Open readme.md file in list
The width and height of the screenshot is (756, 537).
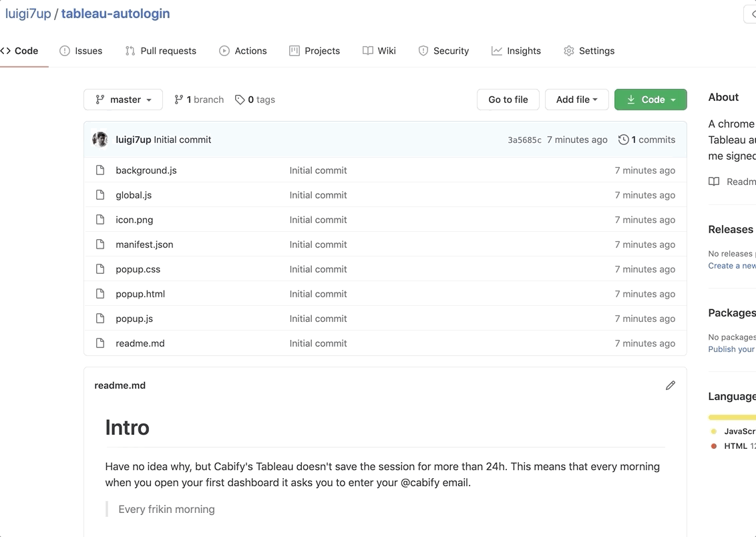140,343
